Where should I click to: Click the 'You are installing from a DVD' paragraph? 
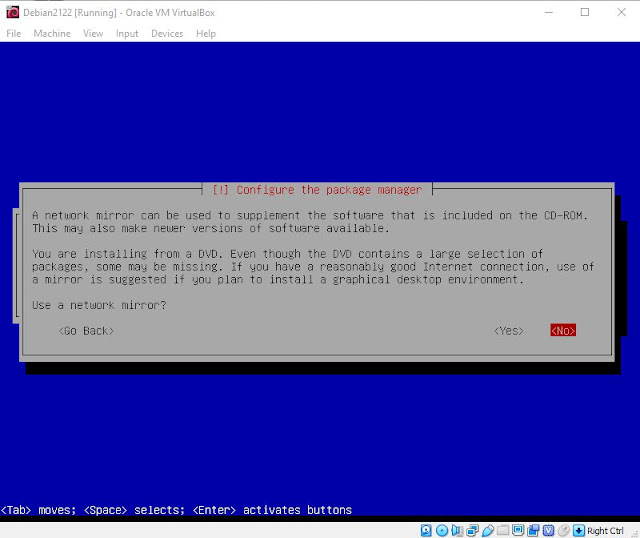313,267
